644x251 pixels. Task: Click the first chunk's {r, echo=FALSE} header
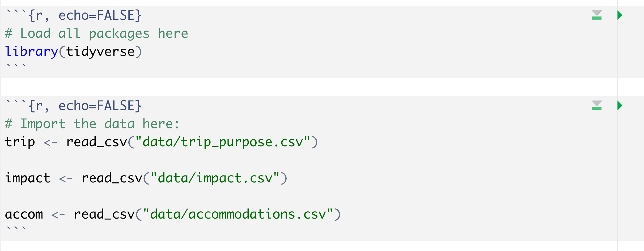point(85,15)
